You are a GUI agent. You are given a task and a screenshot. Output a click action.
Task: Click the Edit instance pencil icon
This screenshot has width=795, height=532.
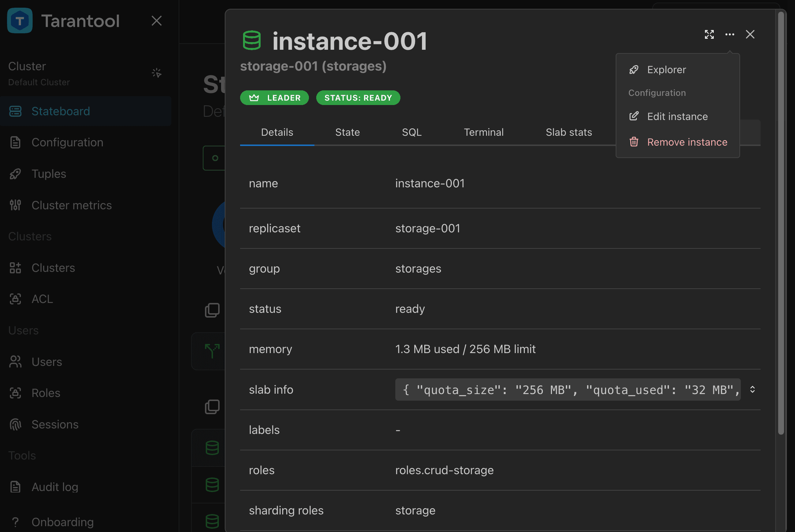click(634, 116)
